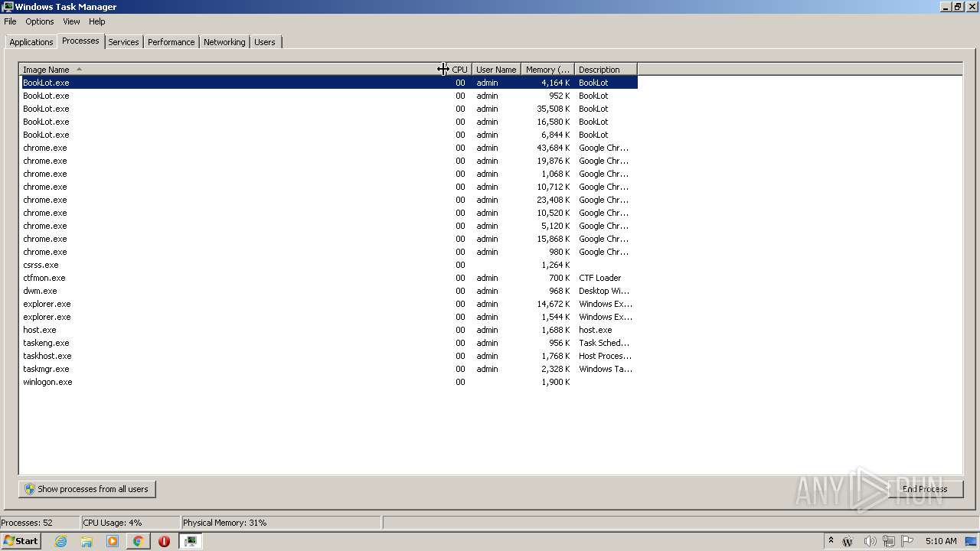Switch to Google Chrome in the taskbar
This screenshot has height=551, width=980.
[138, 541]
